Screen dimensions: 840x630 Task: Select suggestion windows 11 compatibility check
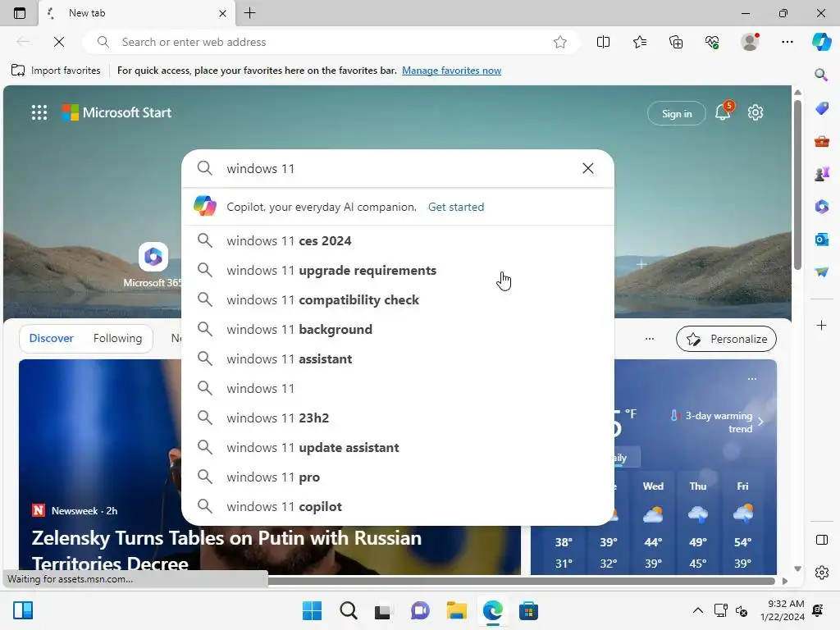point(398,299)
